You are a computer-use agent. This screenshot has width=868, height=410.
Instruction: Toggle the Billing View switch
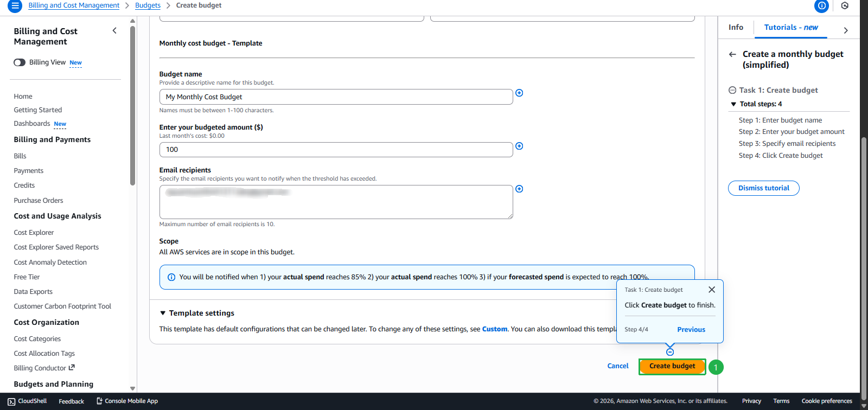point(20,62)
